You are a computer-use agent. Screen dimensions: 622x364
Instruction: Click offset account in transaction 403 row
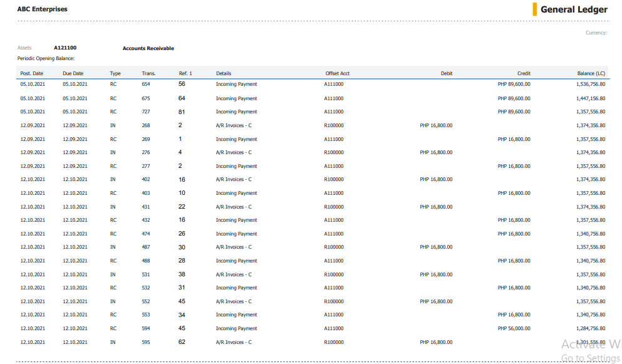click(334, 194)
